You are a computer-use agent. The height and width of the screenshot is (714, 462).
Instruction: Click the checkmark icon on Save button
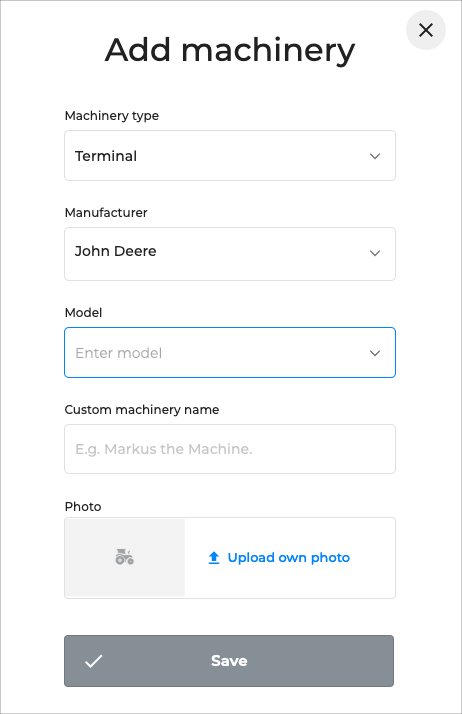click(x=94, y=661)
